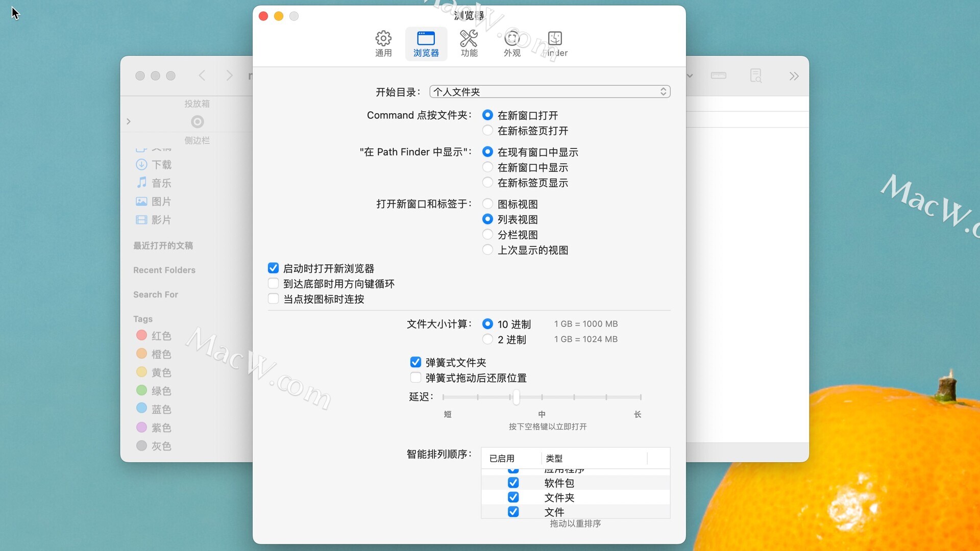Click the drop stack target icon
The height and width of the screenshot is (551, 980).
198,121
